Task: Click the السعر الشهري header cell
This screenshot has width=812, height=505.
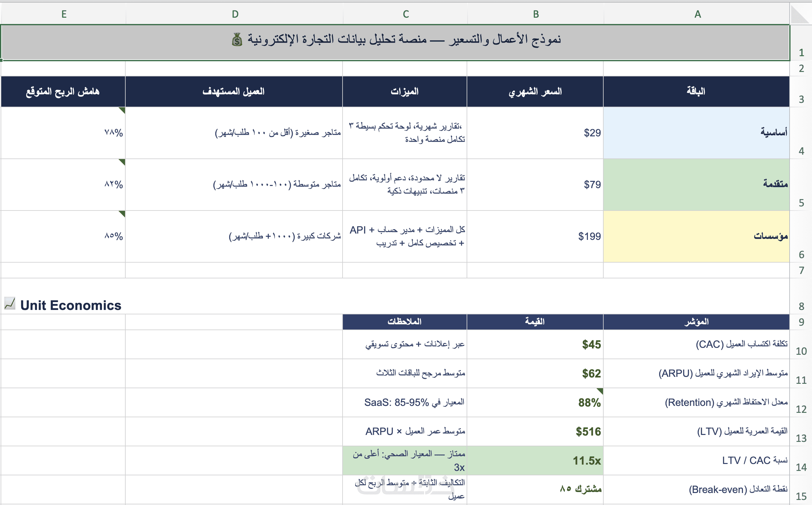Action: [x=535, y=92]
